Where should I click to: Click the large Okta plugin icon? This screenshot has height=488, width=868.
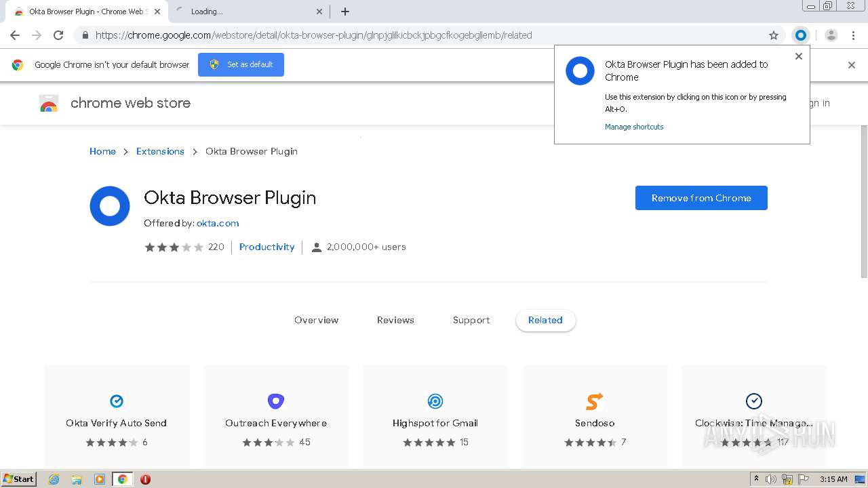click(x=110, y=206)
